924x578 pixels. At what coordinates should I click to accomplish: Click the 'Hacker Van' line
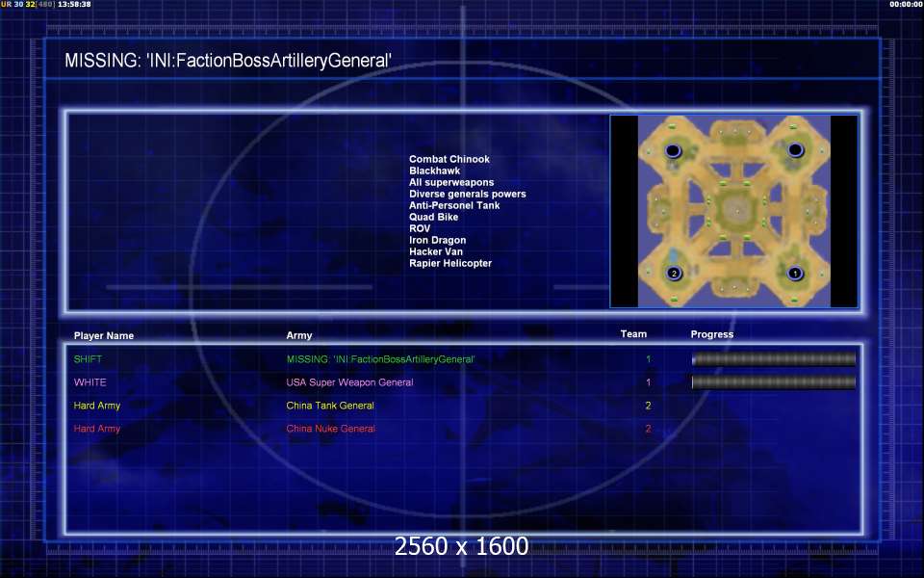[435, 251]
